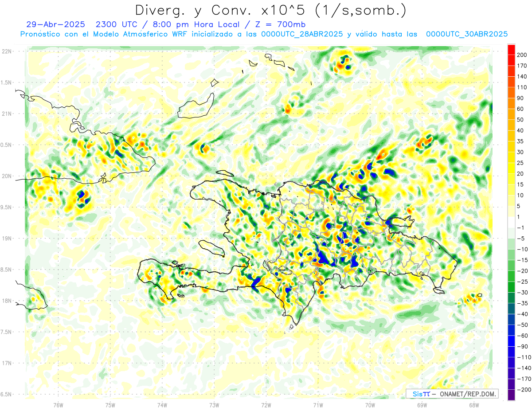The width and height of the screenshot is (532, 411).
Task: Click the 7.5N latitude label
Action: (7, 332)
